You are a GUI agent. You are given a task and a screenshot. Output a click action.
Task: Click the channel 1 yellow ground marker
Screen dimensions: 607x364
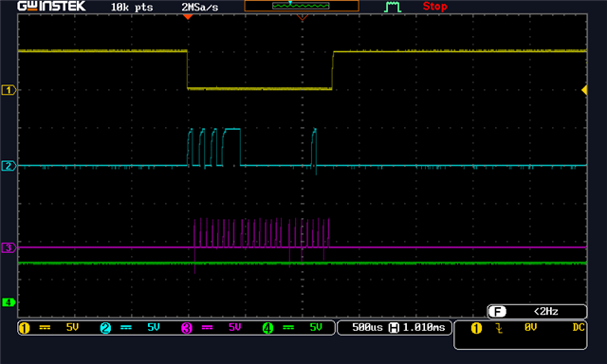[x=9, y=90]
